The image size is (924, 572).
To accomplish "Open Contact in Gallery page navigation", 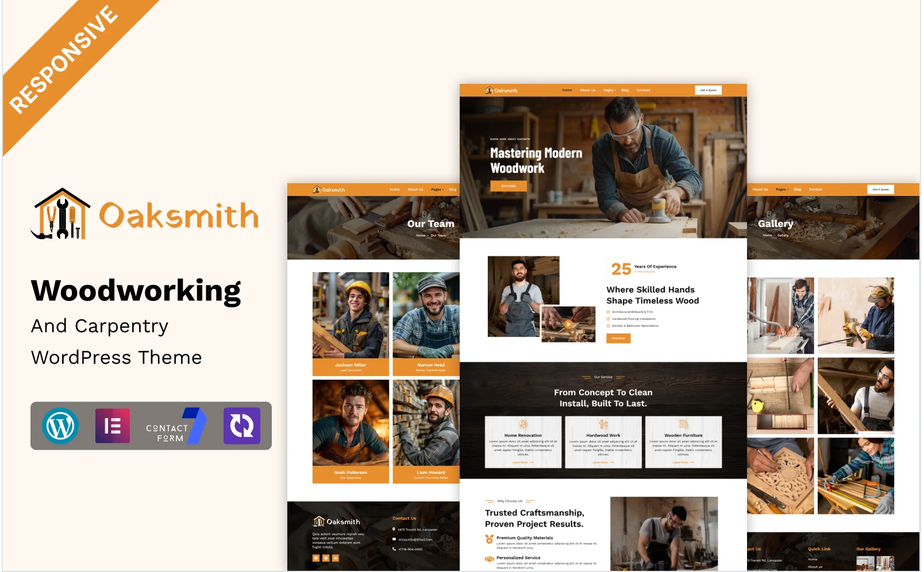I will pos(816,190).
